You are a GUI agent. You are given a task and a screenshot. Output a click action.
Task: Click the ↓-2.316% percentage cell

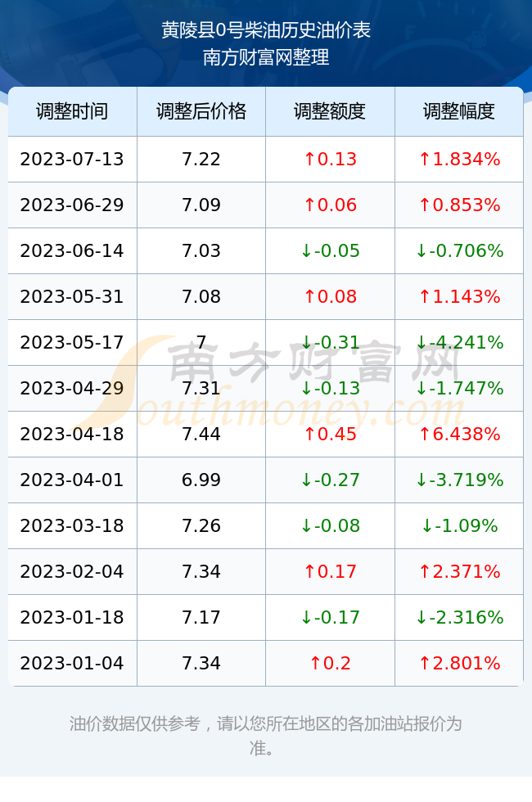[x=459, y=617]
